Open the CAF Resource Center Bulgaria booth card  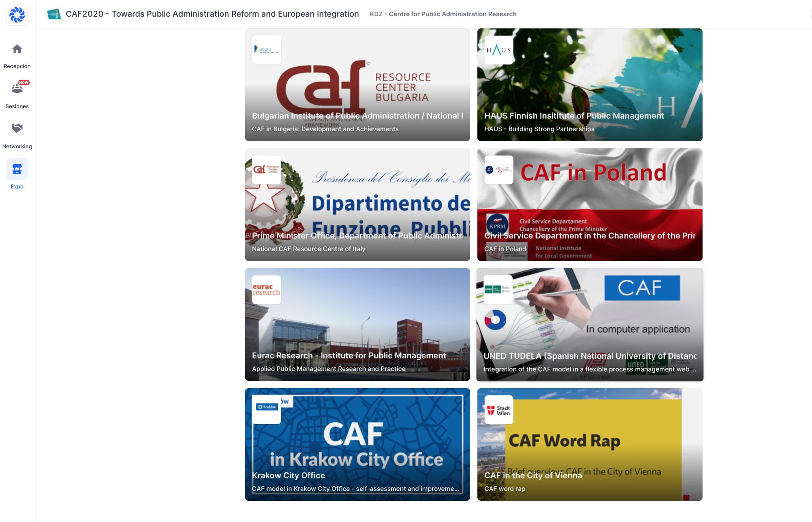click(358, 85)
